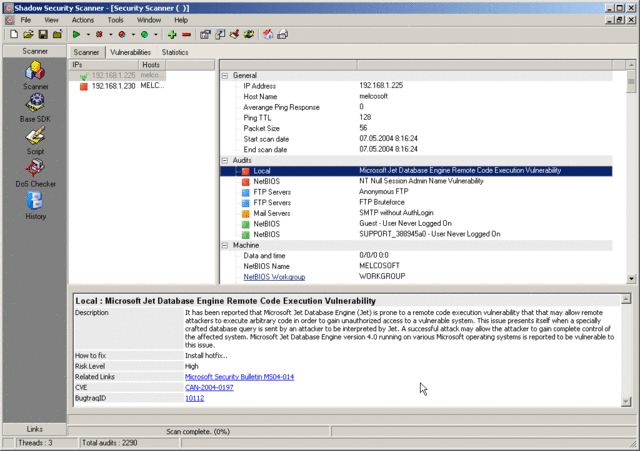This screenshot has height=451, width=640.
Task: Open the Actions menu
Action: tap(83, 20)
